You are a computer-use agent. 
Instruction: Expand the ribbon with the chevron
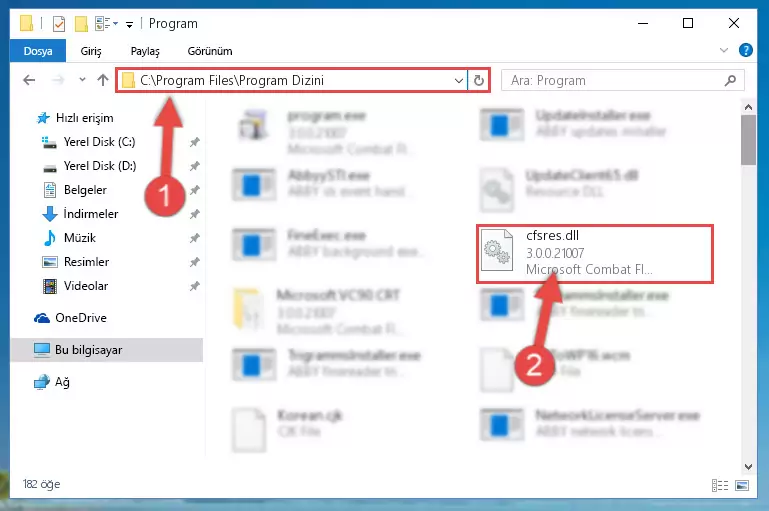point(723,50)
